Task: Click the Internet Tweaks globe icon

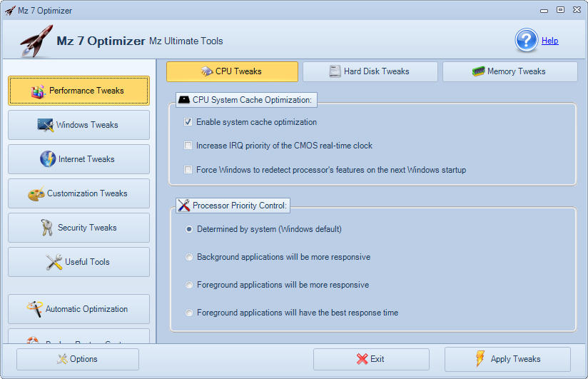Action: pyautogui.click(x=48, y=159)
